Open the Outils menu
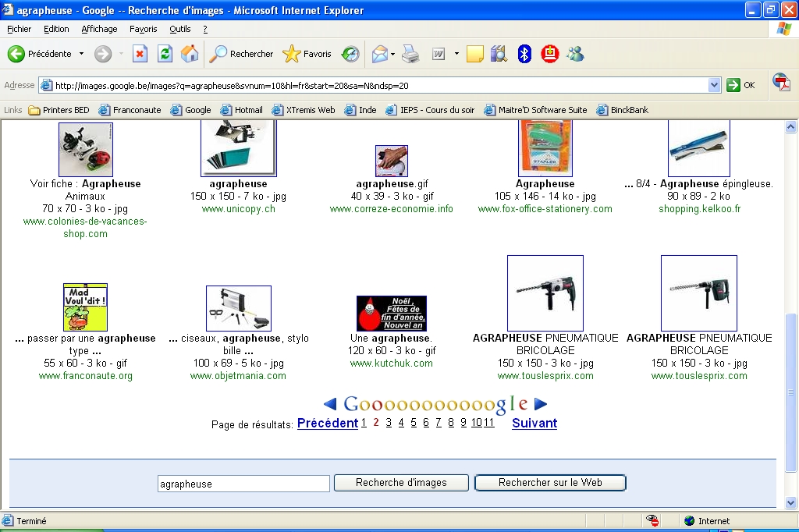The height and width of the screenshot is (532, 799). (180, 29)
